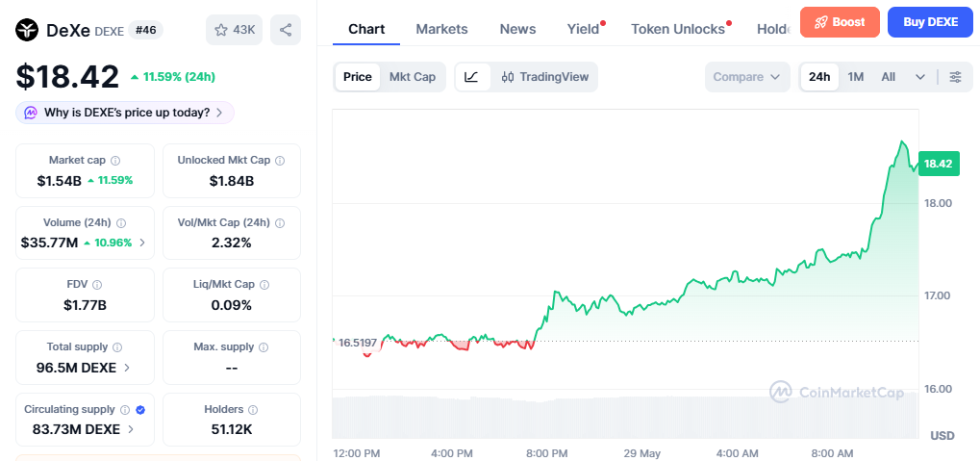Screen dimensions: 980x461
Task: Open Max. supply info icon
Action: point(264,347)
